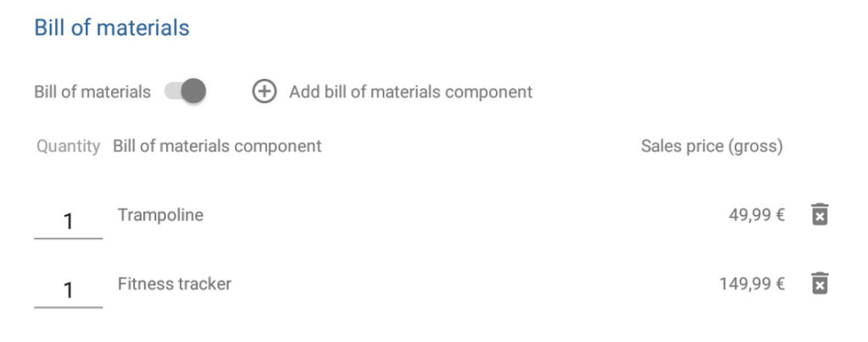
Task: Click the number 1 beside Trampoline
Action: click(x=69, y=222)
